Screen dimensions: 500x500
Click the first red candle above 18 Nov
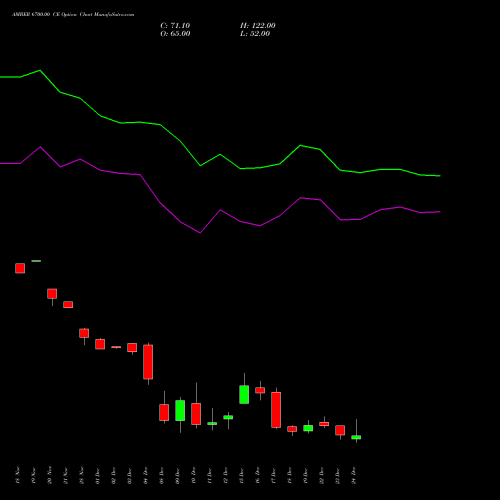pyautogui.click(x=20, y=268)
